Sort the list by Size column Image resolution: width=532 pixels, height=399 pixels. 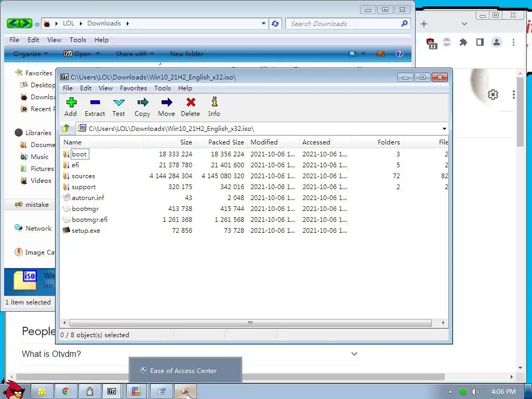point(169,142)
